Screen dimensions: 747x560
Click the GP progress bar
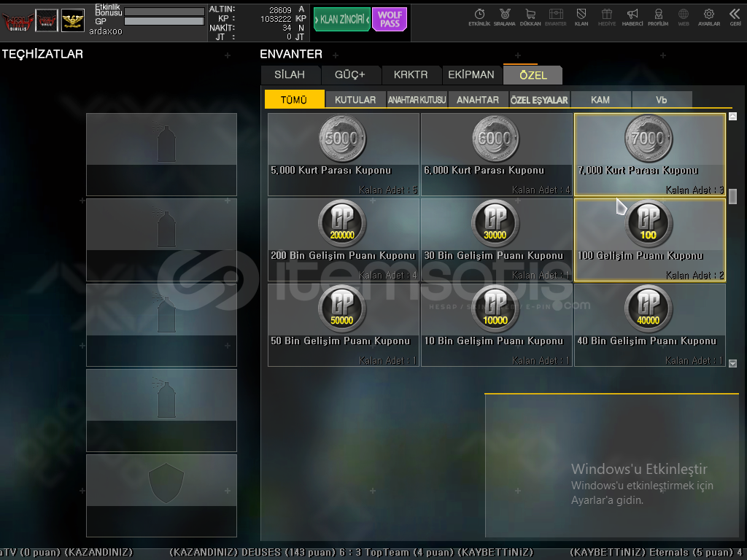(164, 21)
